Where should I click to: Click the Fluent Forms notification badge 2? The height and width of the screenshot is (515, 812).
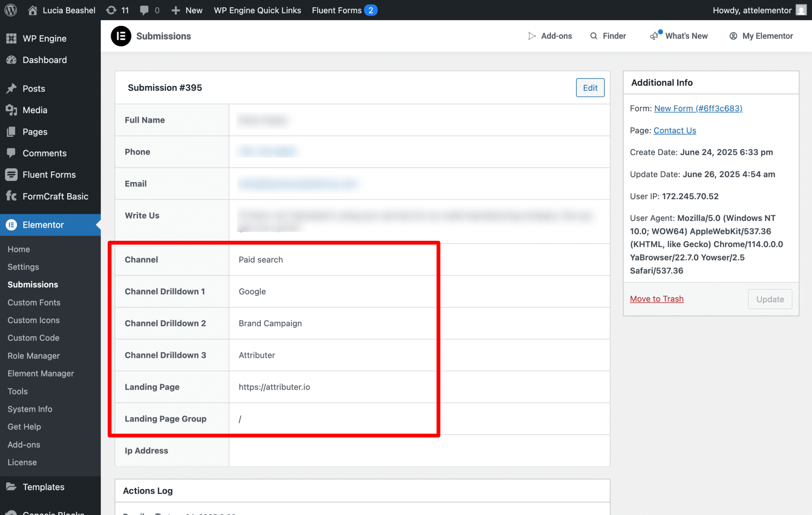(371, 10)
